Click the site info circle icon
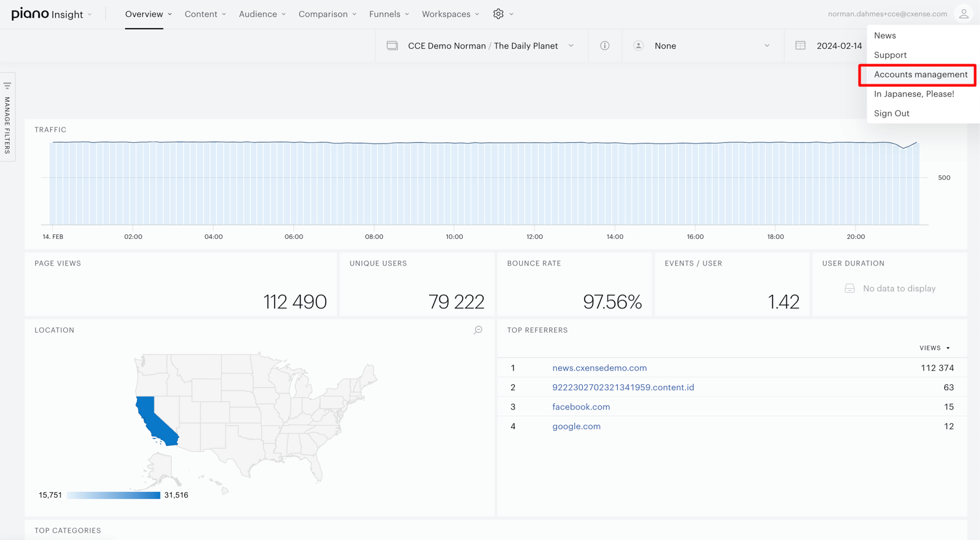Screen dimensions: 980x540 click(x=605, y=45)
